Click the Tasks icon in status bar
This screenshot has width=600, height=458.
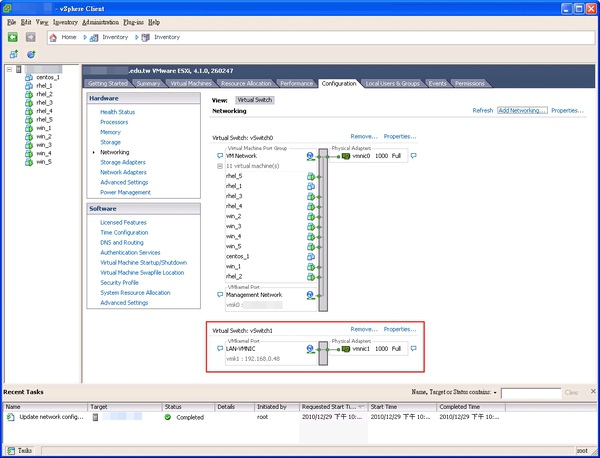point(11,450)
